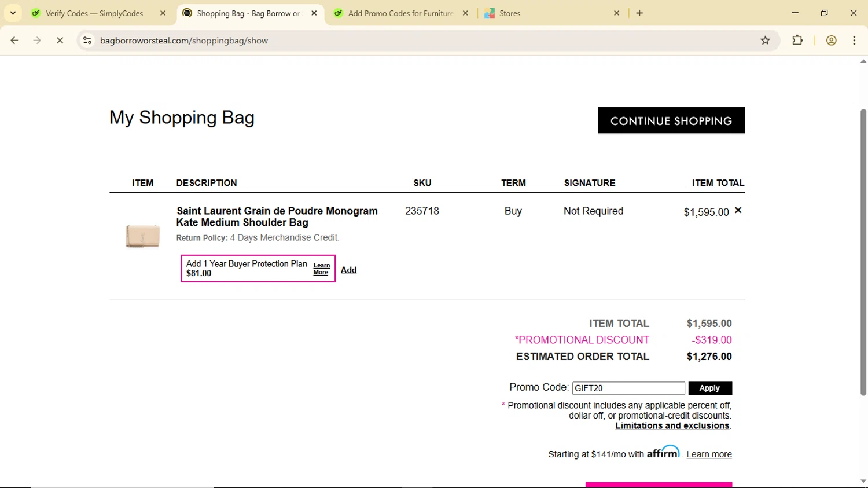
Task: Open the Chrome three-dot menu
Action: coord(854,41)
